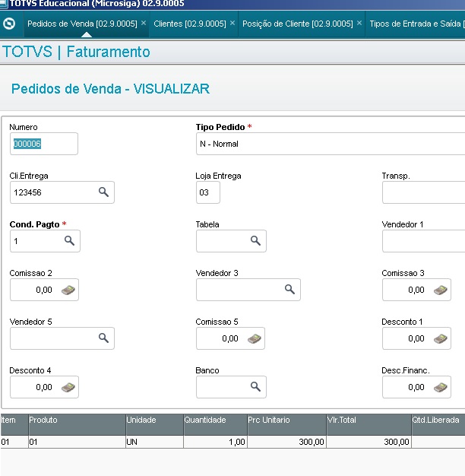Click the Vendedor 1 input field
This screenshot has height=476, width=465.
(423, 241)
